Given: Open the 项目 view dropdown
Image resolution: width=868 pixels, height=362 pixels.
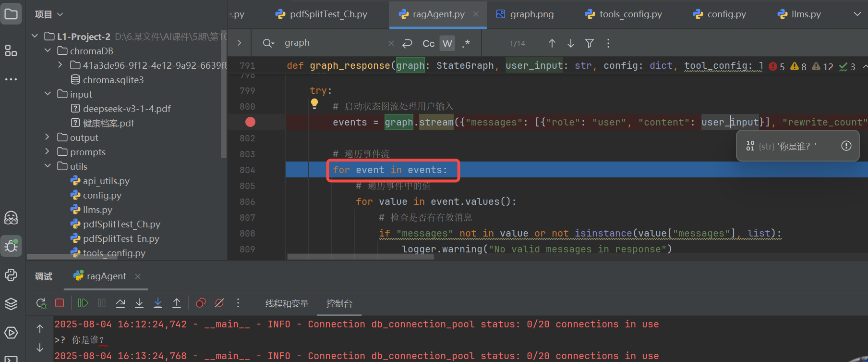Looking at the screenshot, I should pyautogui.click(x=49, y=14).
